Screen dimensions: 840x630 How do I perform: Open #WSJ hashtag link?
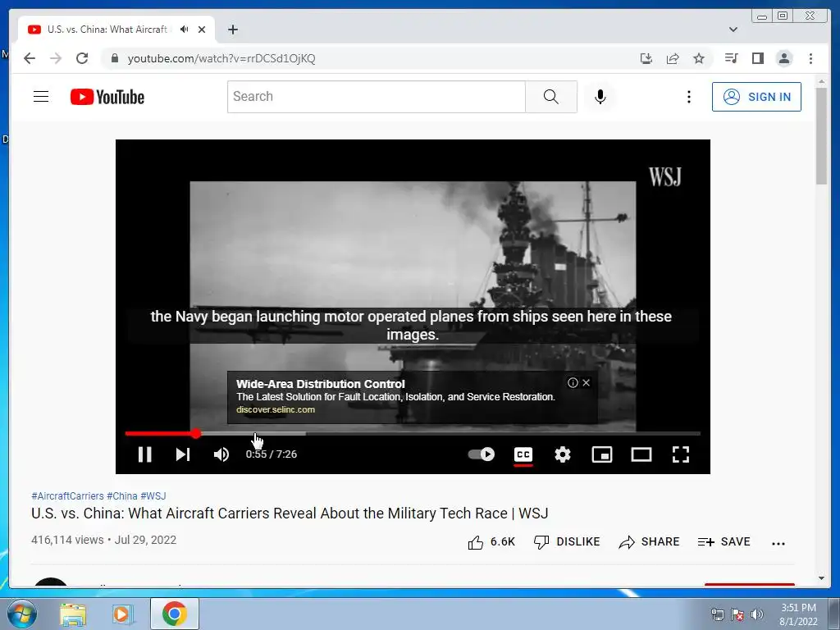pos(153,496)
